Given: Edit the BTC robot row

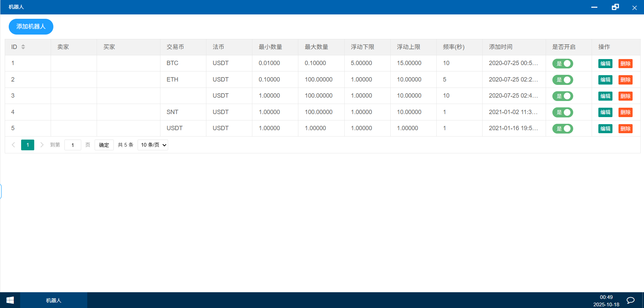Looking at the screenshot, I should click(x=605, y=63).
